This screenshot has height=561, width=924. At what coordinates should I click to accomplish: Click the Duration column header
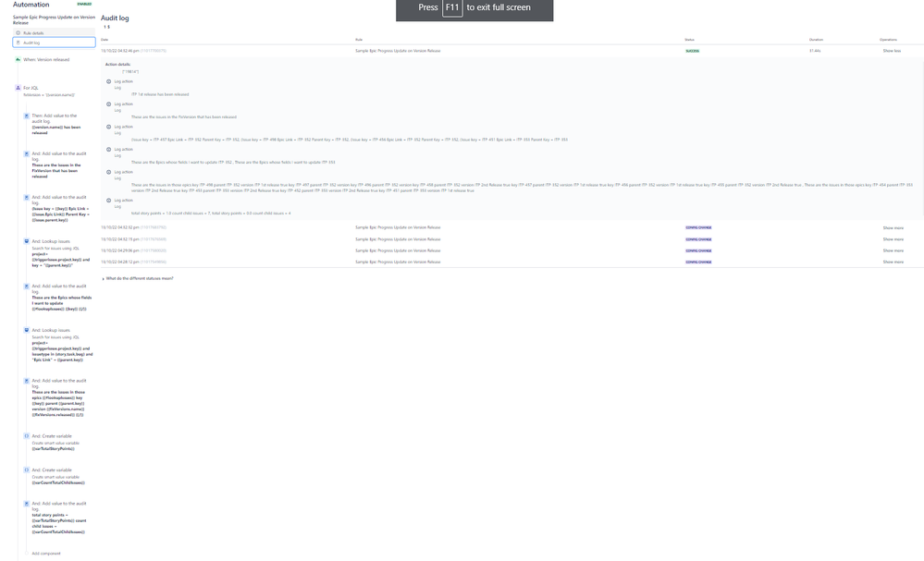point(816,40)
